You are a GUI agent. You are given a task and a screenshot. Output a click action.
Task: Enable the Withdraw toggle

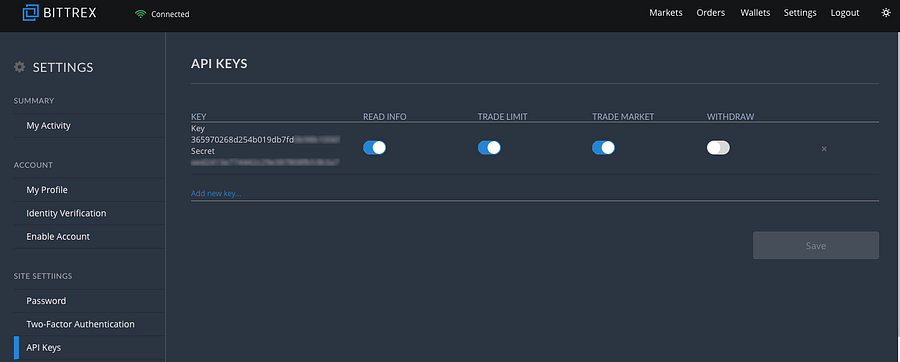pos(718,147)
